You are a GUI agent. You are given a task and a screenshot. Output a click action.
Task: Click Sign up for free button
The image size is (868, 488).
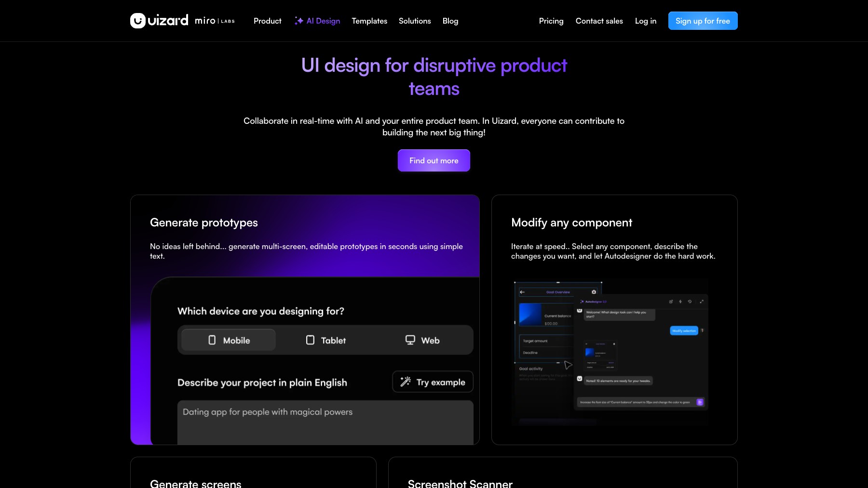pos(703,21)
